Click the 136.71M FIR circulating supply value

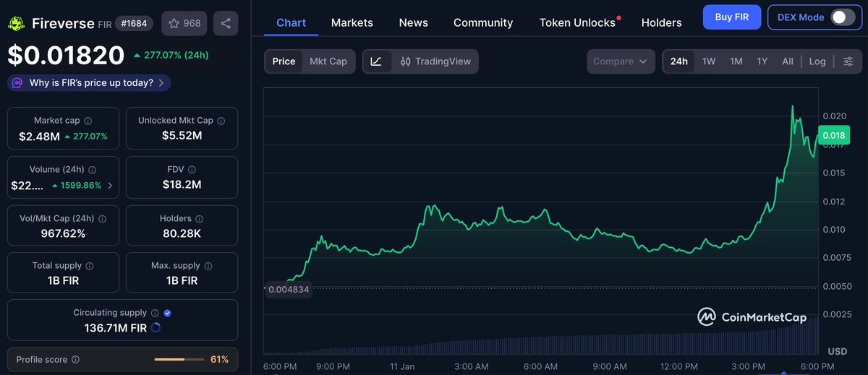115,328
